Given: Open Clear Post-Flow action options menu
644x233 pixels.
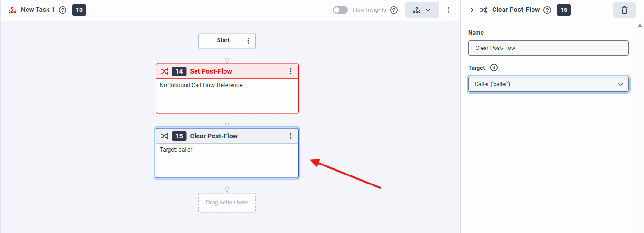Looking at the screenshot, I should [291, 136].
